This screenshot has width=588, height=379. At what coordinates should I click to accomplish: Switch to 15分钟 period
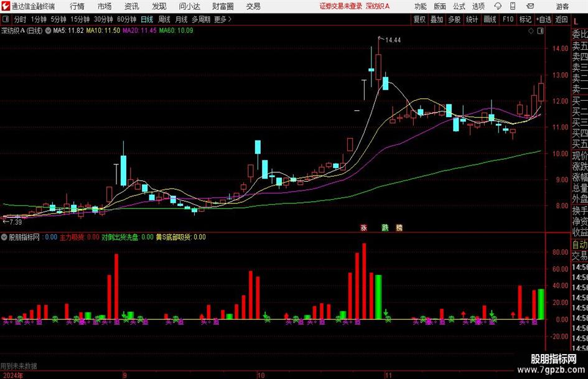click(80, 19)
